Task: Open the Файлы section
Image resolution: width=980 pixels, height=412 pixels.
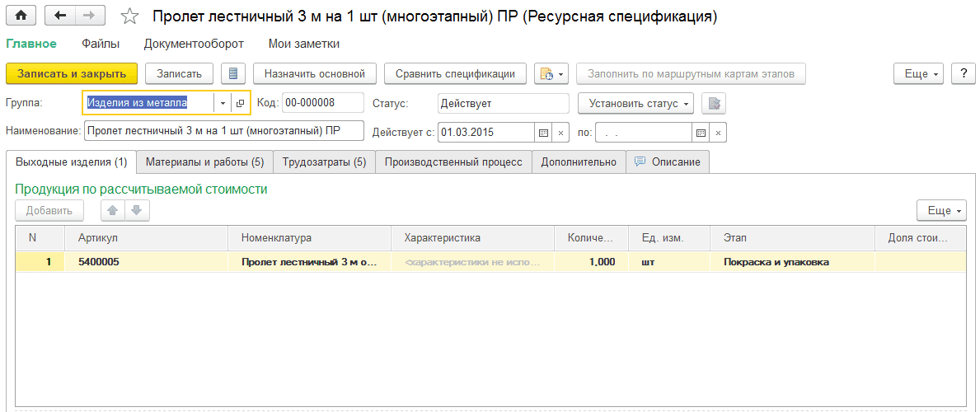Action: pos(101,44)
